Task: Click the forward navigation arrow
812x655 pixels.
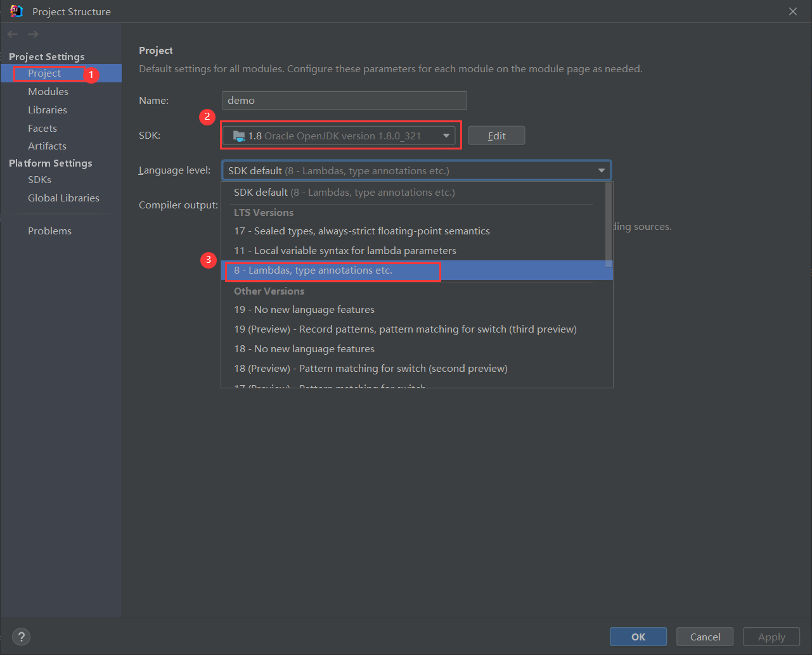Action: (33, 34)
